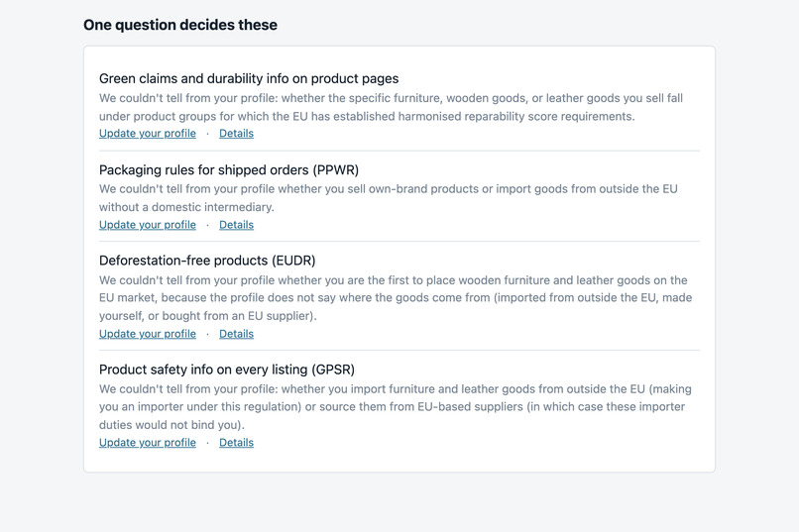The width and height of the screenshot is (799, 532).
Task: Click title 'Product safety info on every listing (GPSR)'
Action: pos(227,370)
